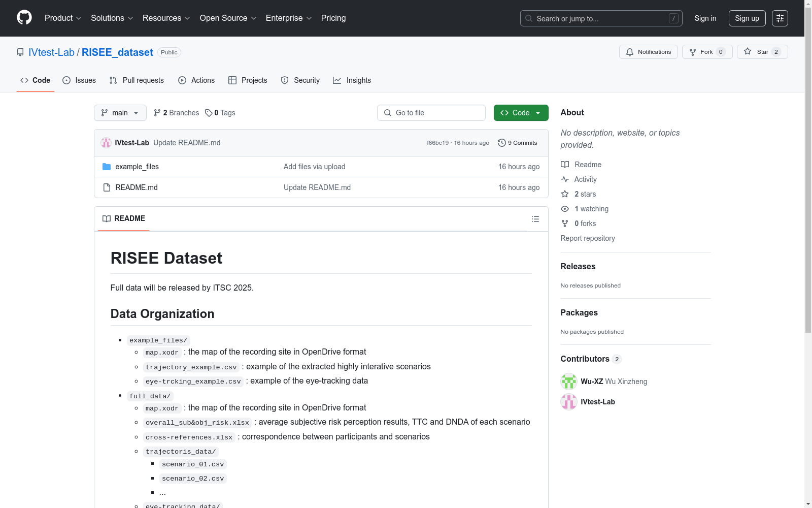Open the RISEE_dataset repository link
812x508 pixels.
tap(117, 52)
